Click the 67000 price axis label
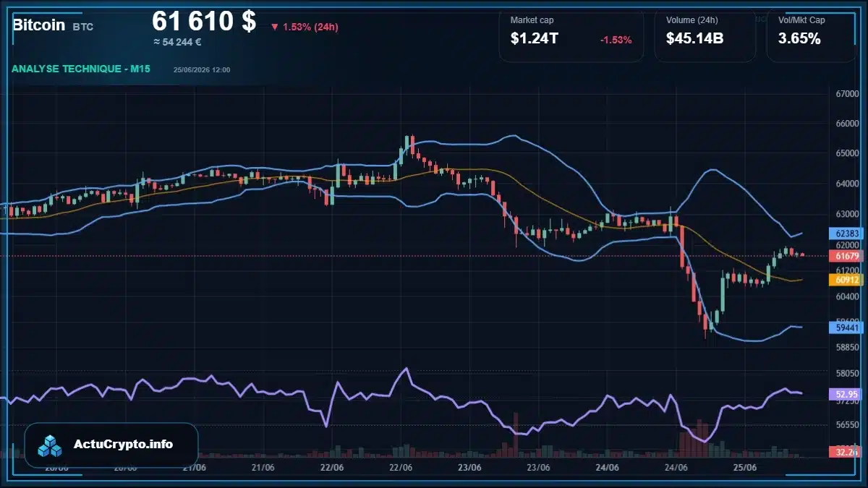 coord(846,94)
